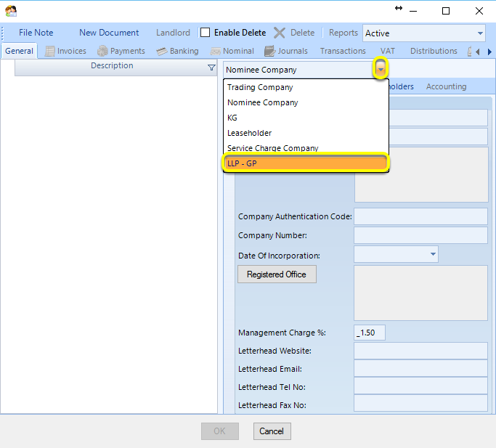Click the Management Charge % field
The height and width of the screenshot is (448, 496).
pyautogui.click(x=369, y=333)
